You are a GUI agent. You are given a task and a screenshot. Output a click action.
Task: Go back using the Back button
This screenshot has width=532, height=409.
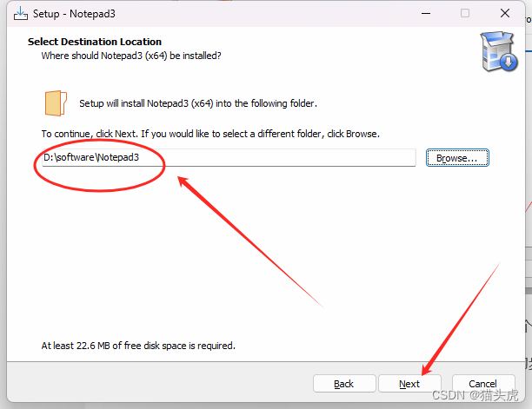(344, 384)
